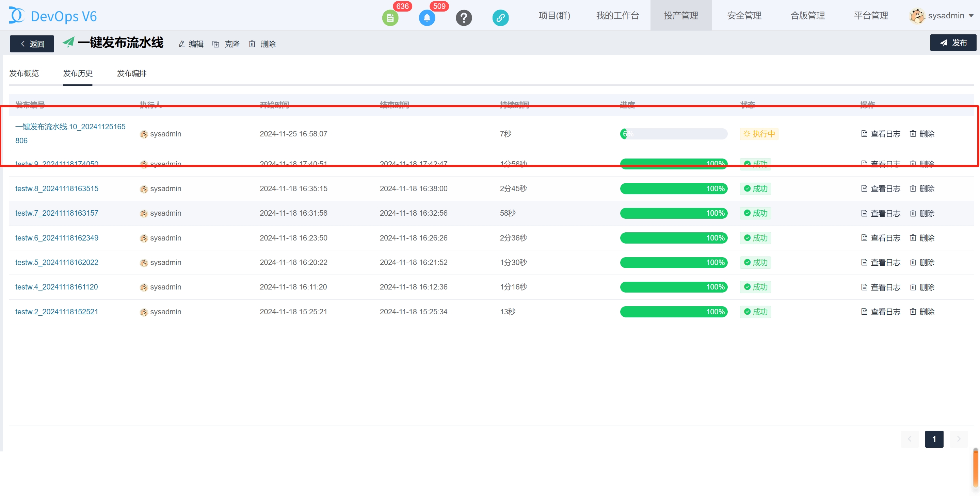Viewport: 980px width, 497px height.
Task: Click the pencil edit icon beside pipeline title
Action: click(182, 44)
